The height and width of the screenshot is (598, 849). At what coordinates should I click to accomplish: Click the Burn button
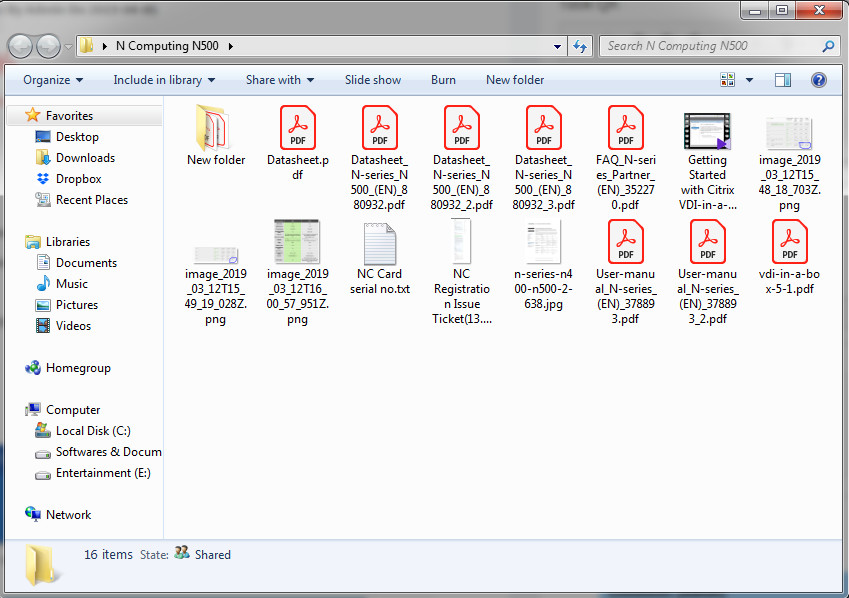click(443, 80)
